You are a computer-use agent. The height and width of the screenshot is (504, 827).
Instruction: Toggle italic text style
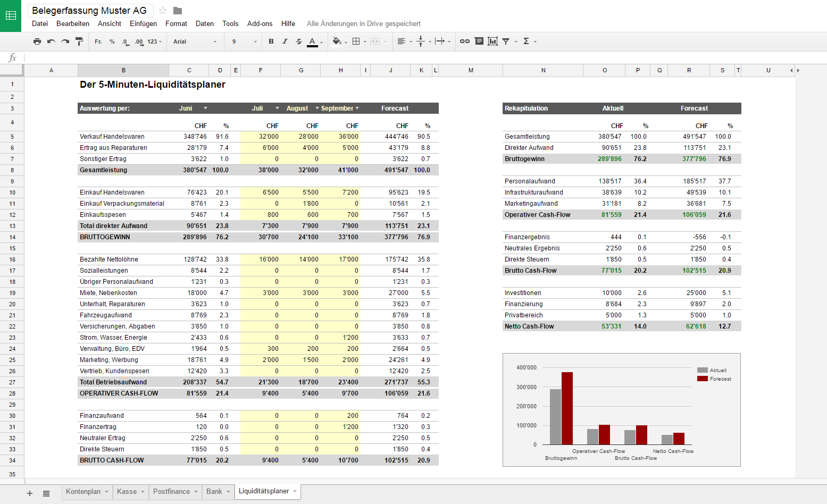pyautogui.click(x=285, y=41)
